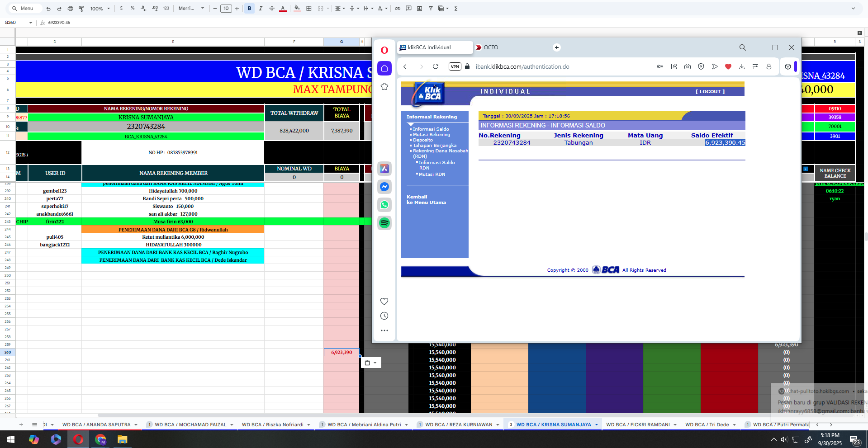Open text wrapping dropdown
868x448 pixels.
point(368,9)
